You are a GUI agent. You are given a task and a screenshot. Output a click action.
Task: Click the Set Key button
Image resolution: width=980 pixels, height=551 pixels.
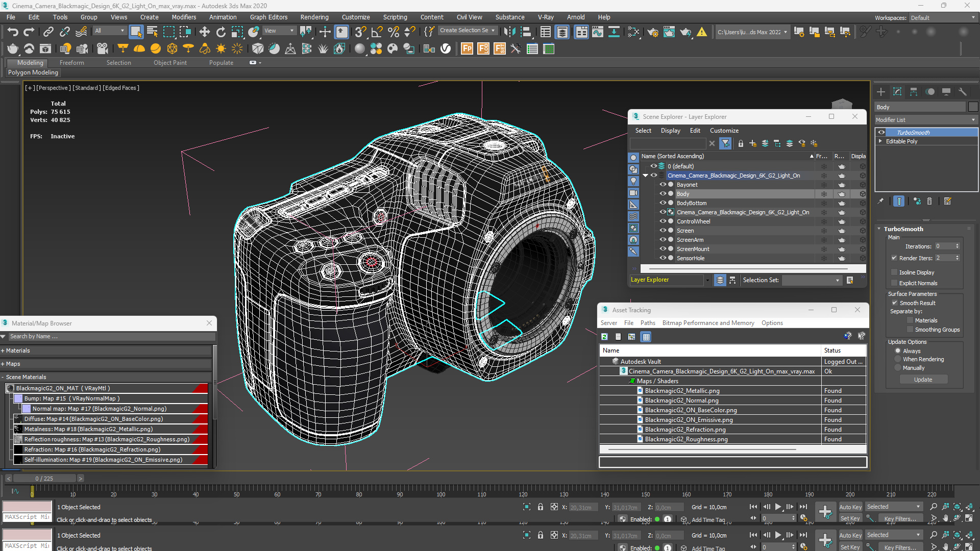pyautogui.click(x=850, y=518)
